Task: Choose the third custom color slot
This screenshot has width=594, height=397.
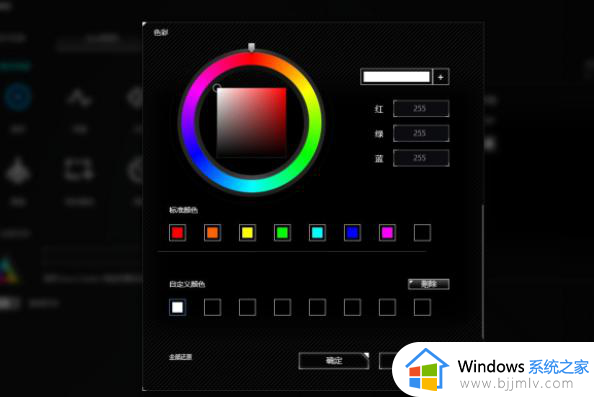Action: [x=247, y=307]
